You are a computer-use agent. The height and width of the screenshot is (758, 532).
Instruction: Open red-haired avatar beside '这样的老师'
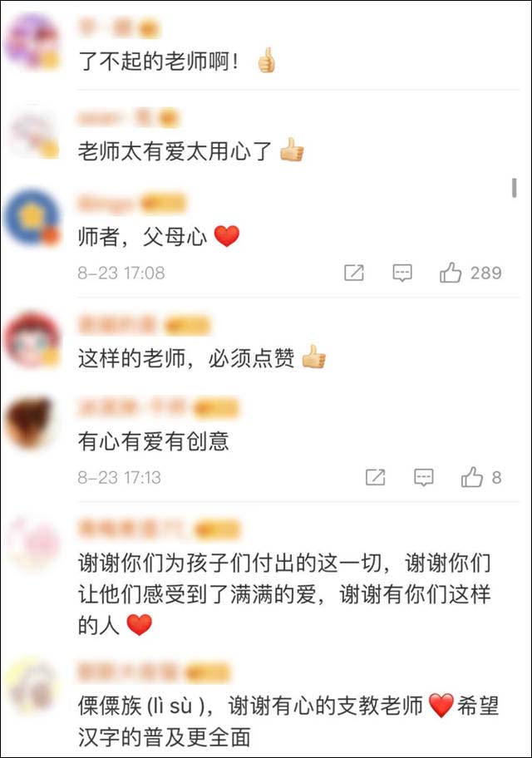(32, 340)
